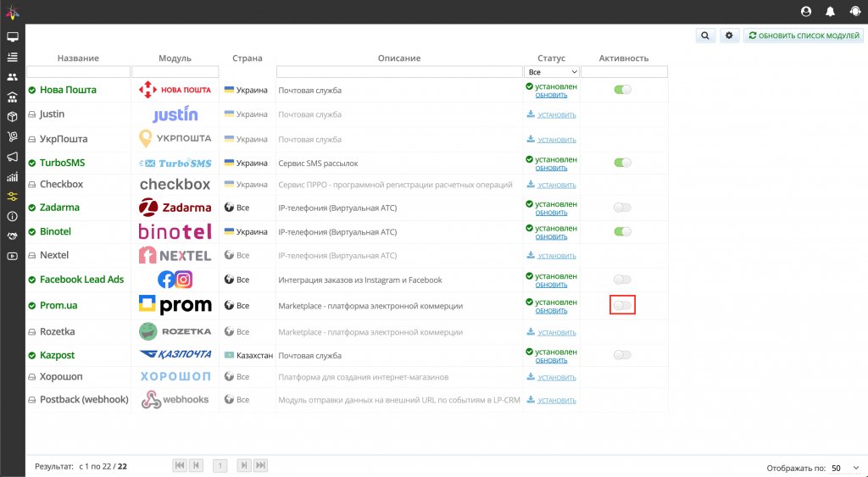Open the support headset icon
868x477 pixels.
pyautogui.click(x=854, y=12)
